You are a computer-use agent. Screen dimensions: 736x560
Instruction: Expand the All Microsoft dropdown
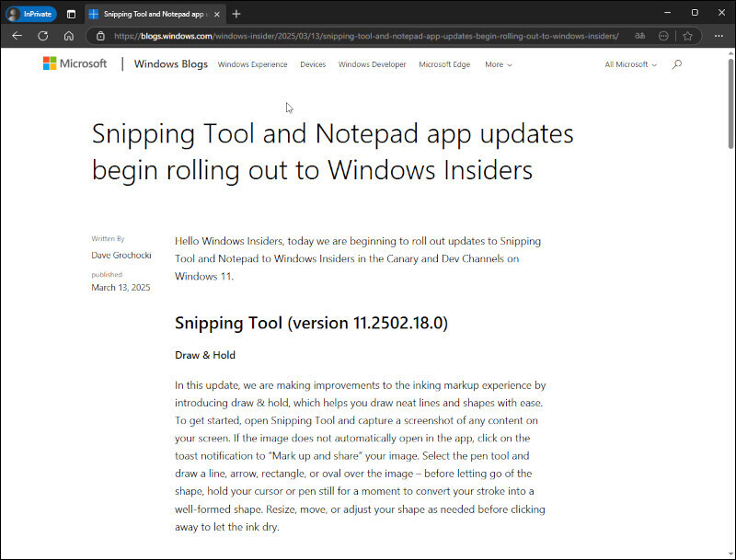(x=631, y=64)
